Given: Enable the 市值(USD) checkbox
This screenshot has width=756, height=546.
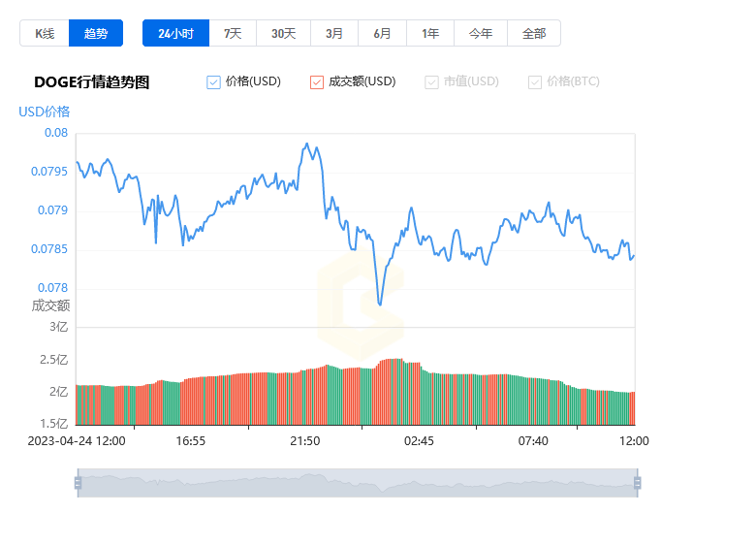Looking at the screenshot, I should point(431,82).
